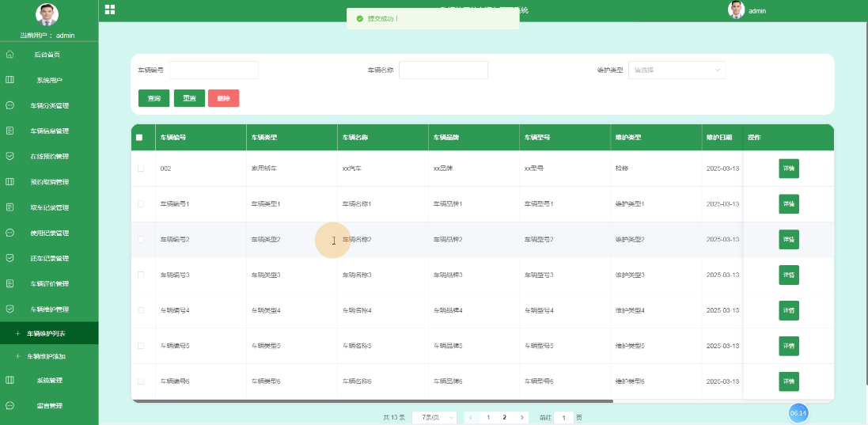Click the 共 13 条 total count text

click(394, 417)
